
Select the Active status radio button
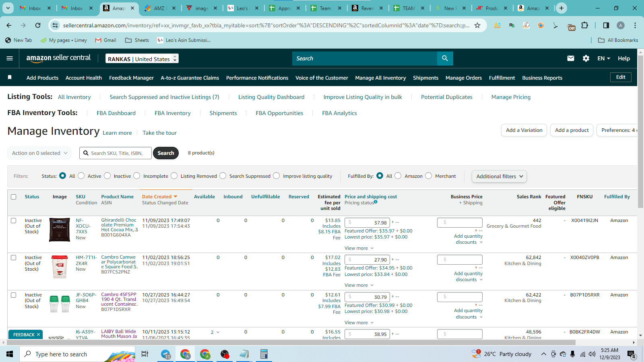(81, 176)
